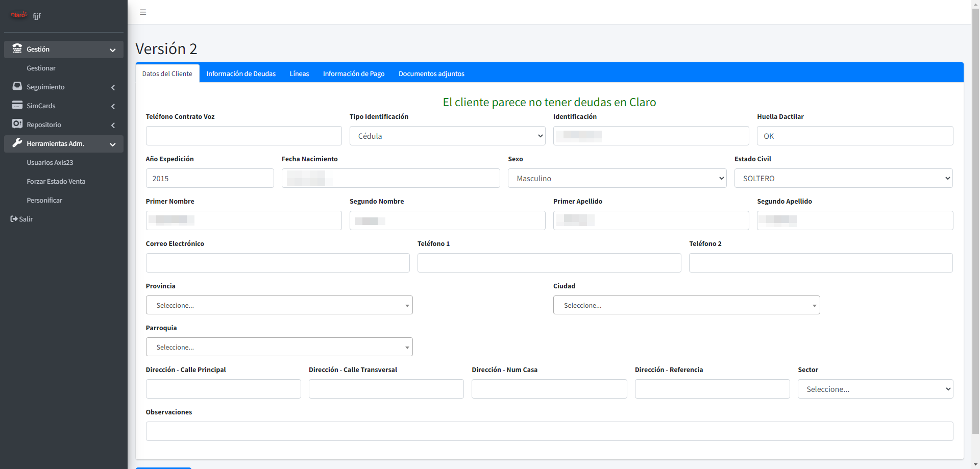Click the Claro logo in sidebar
This screenshot has height=469, width=980.
tap(19, 15)
